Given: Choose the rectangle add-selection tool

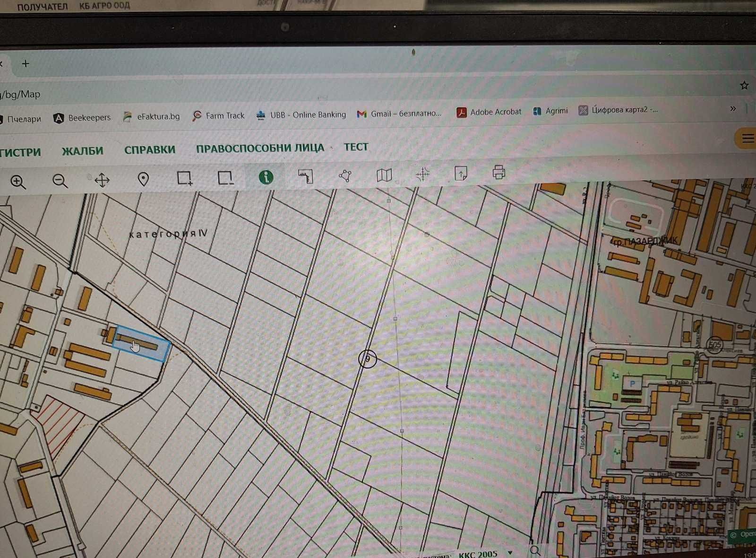Looking at the screenshot, I should coord(184,178).
